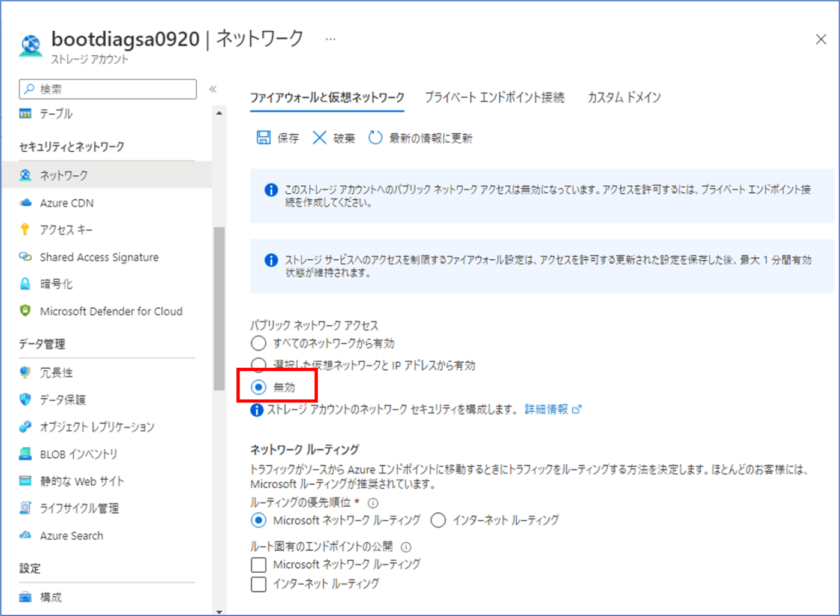Click the sidebar scroll up arrow
This screenshot has width=840, height=616.
pyautogui.click(x=219, y=113)
